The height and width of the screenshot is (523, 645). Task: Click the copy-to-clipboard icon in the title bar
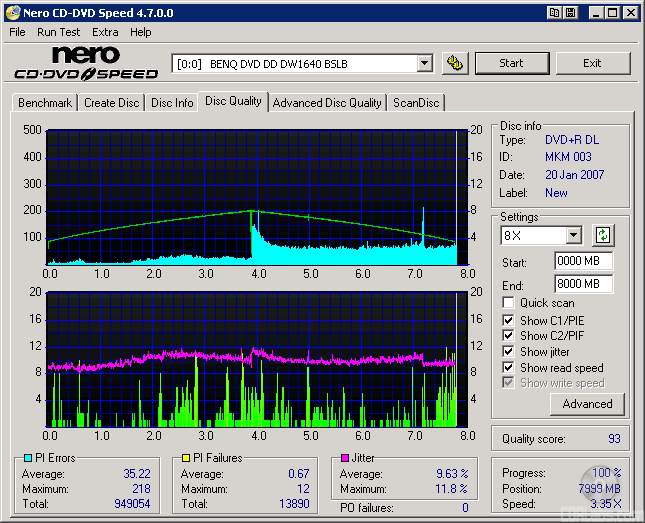[553, 12]
